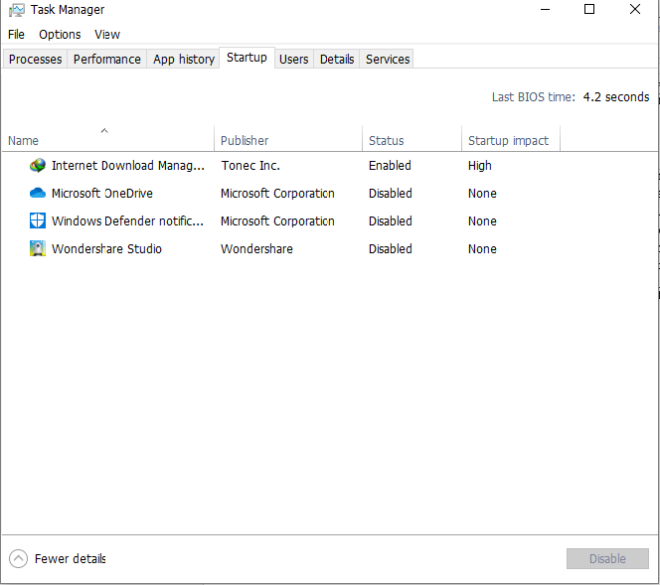Image resolution: width=660 pixels, height=585 pixels.
Task: Click the Windows Defender shield icon
Action: pos(37,221)
